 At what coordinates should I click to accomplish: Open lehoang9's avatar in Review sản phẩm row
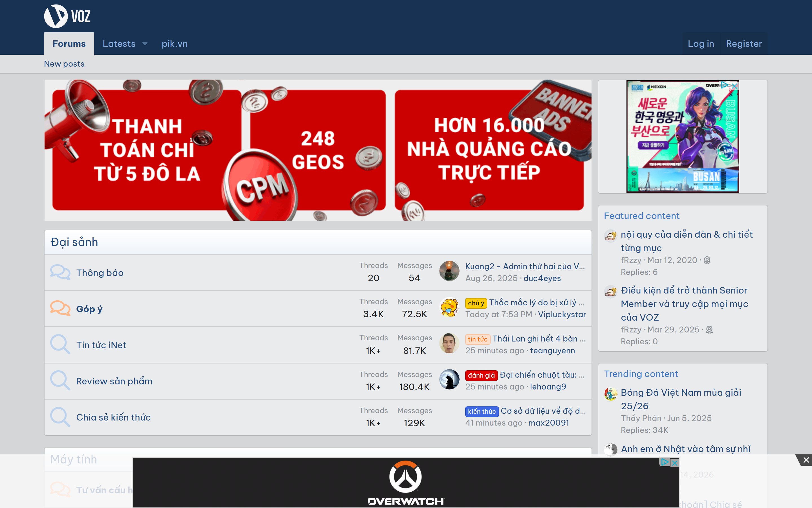coord(449,380)
